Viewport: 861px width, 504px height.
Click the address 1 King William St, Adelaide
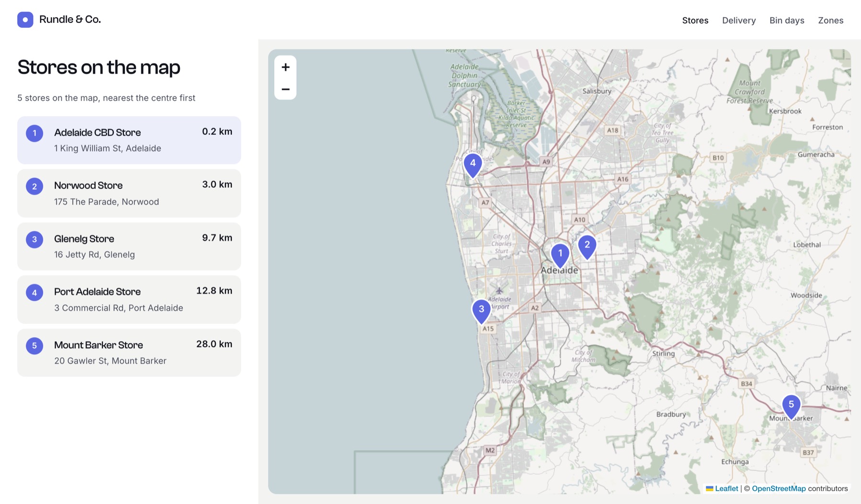[108, 148]
